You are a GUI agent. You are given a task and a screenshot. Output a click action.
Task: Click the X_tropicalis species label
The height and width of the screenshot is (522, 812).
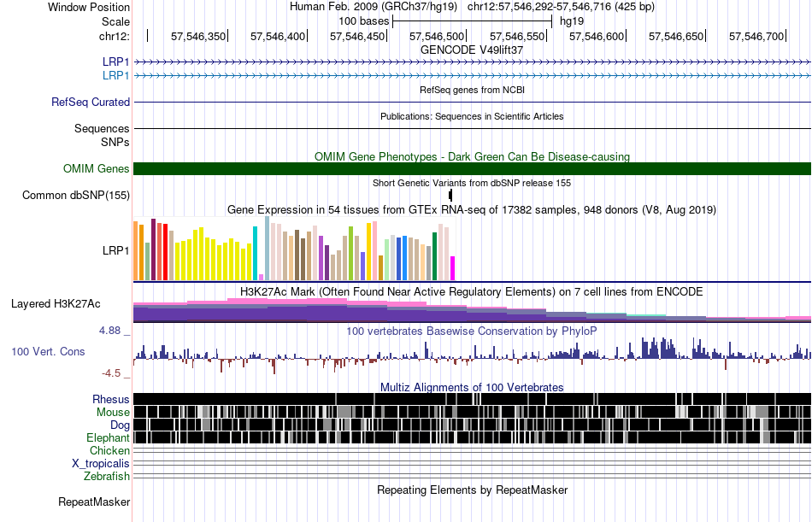(x=101, y=464)
